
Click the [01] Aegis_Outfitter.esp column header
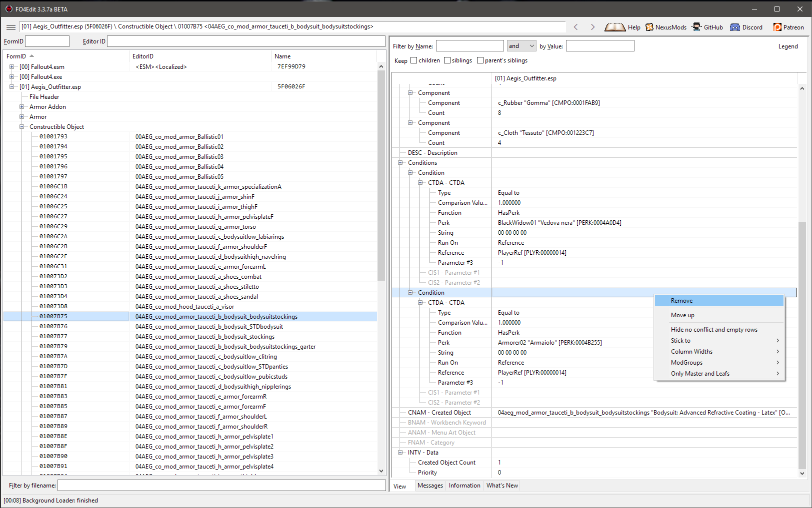(x=644, y=78)
